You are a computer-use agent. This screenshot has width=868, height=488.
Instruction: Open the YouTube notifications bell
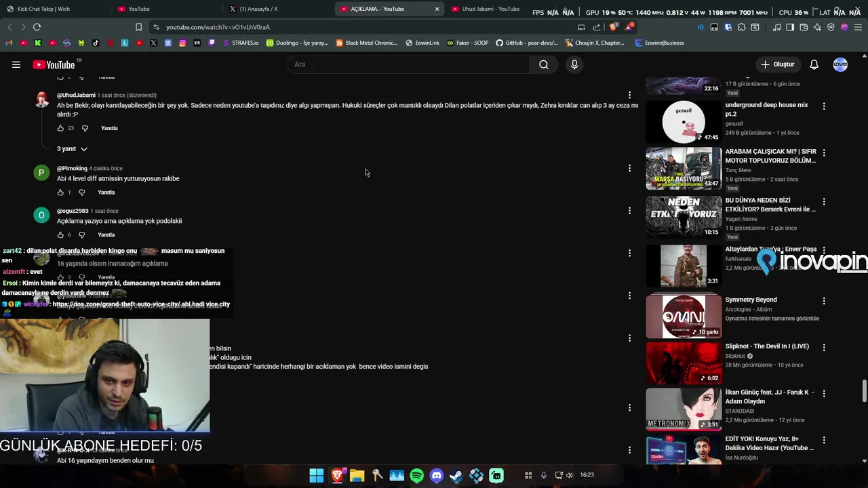(x=814, y=64)
